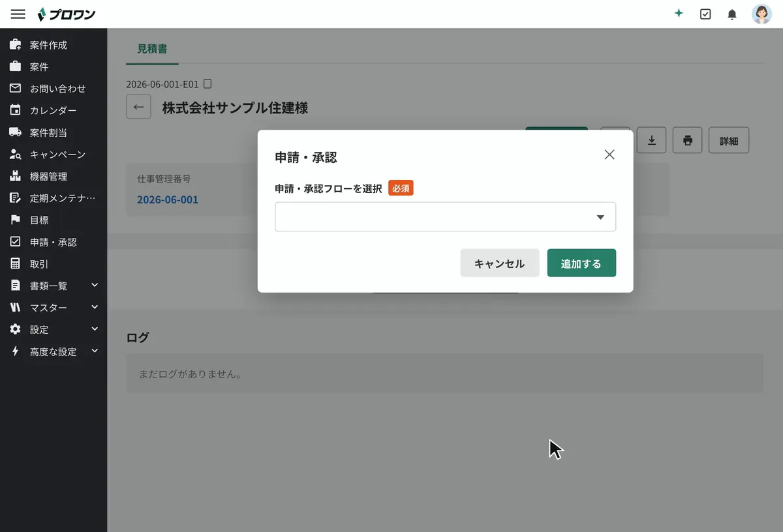783x532 pixels.
Task: Open the notifications bell
Action: point(732,14)
